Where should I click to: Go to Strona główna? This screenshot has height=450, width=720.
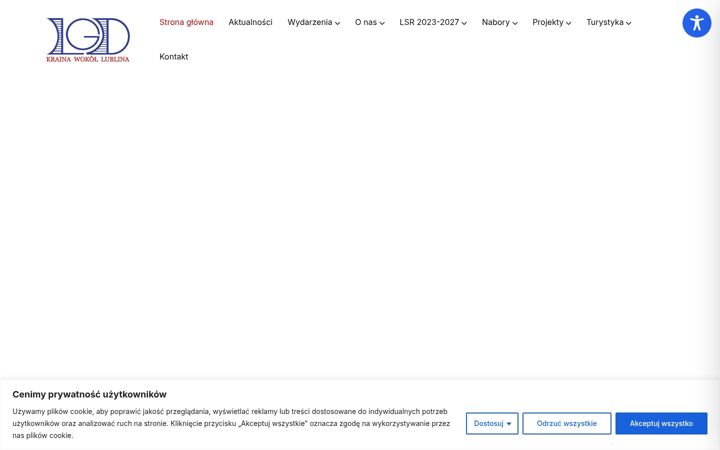click(x=186, y=22)
